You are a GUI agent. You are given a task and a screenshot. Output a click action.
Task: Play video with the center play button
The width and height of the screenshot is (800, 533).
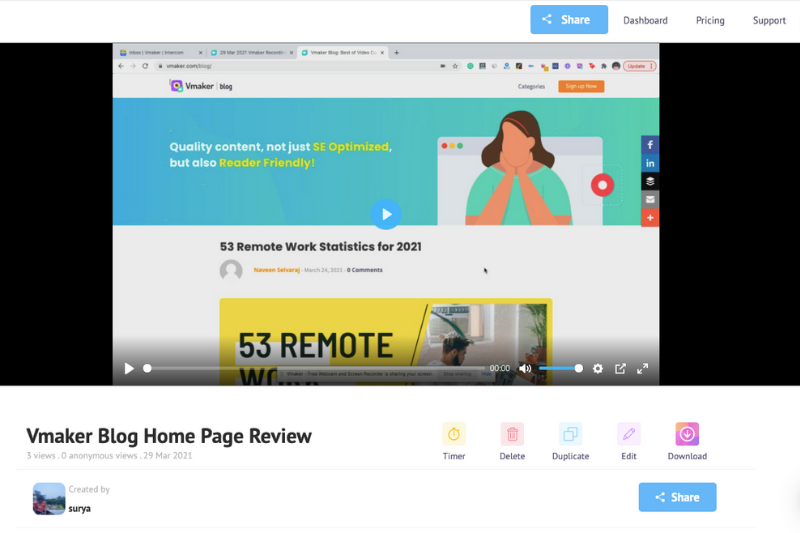(386, 214)
